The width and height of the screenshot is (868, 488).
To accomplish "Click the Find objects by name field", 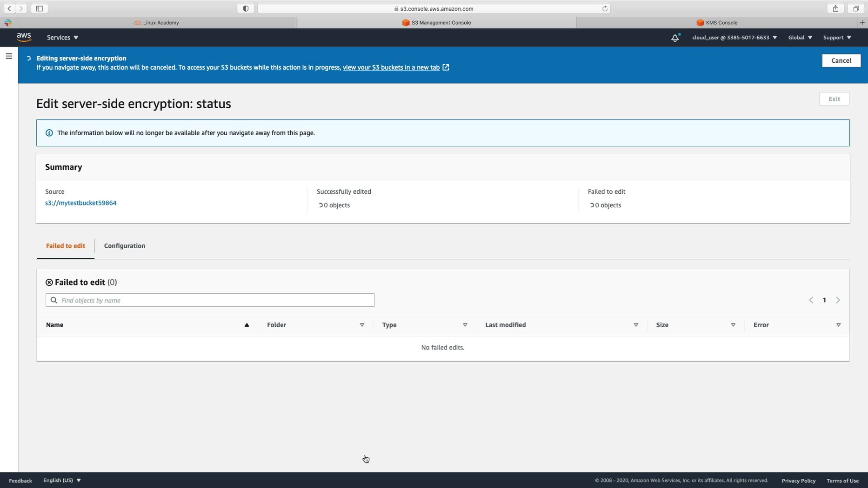I will (x=210, y=300).
